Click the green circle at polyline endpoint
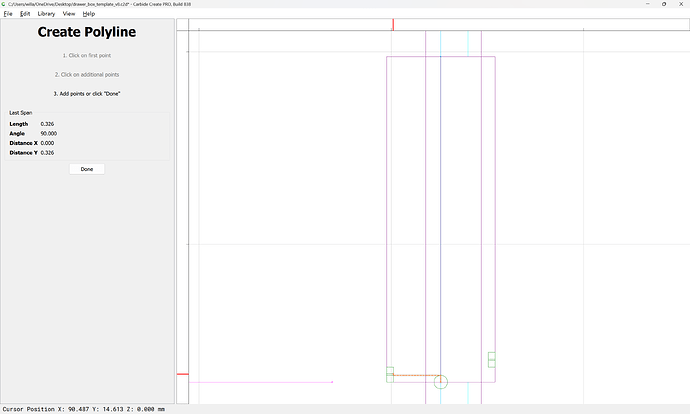The image size is (690, 414). [440, 382]
